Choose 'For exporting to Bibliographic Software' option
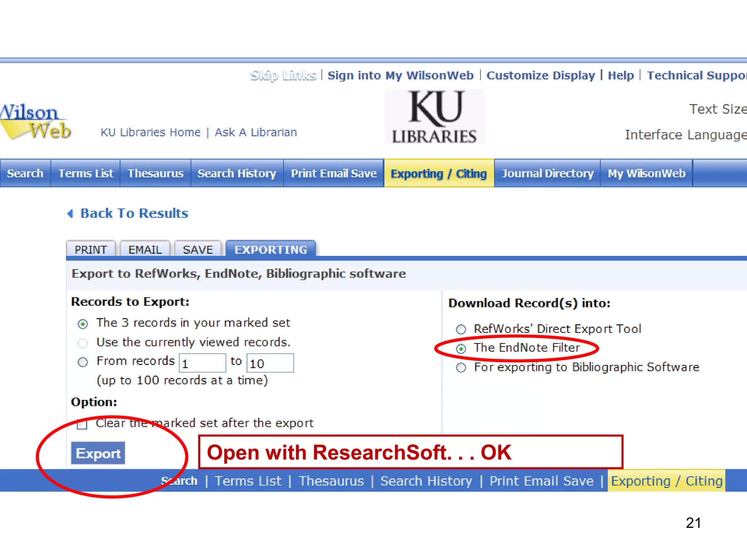Viewport: 747px width, 560px height. [461, 367]
